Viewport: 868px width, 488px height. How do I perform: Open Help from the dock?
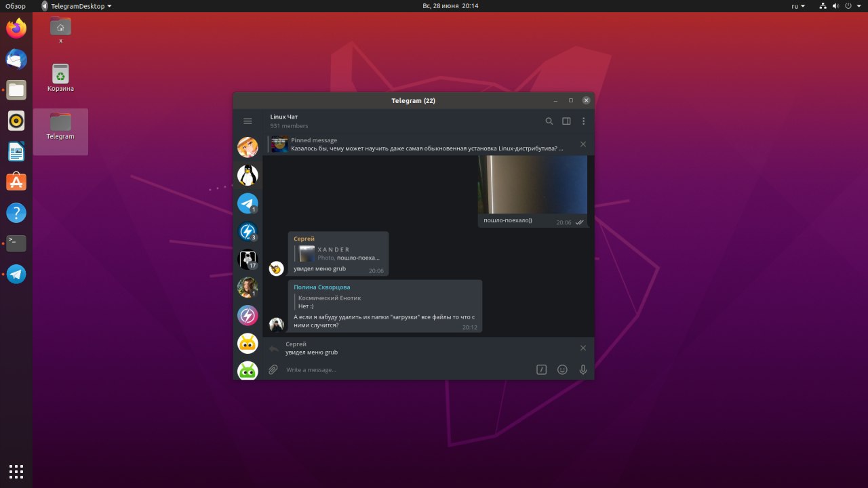pos(16,213)
